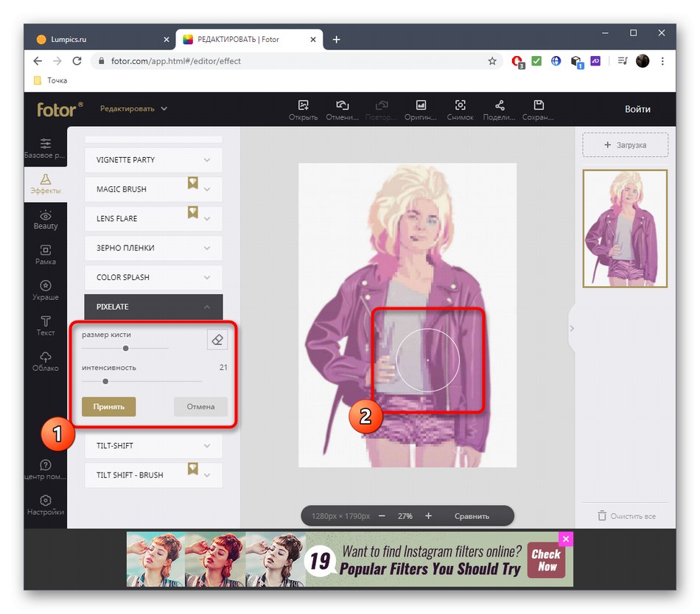Click 27% zoom level value
The height and width of the screenshot is (614, 700).
click(x=405, y=516)
